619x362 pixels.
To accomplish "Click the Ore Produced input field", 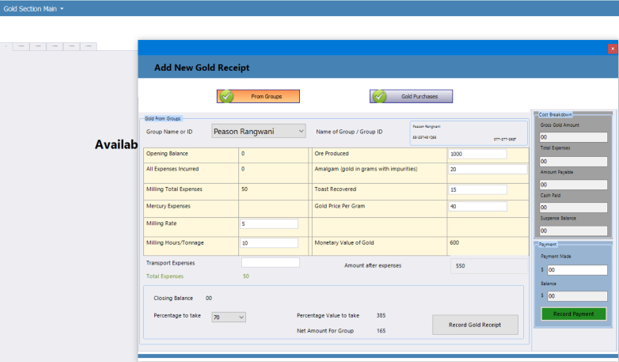I will 478,154.
